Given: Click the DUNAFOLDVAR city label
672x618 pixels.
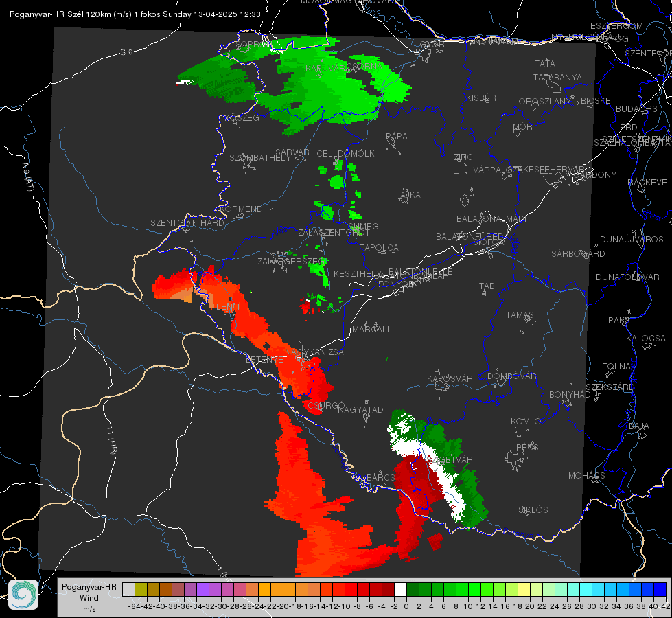Looking at the screenshot, I should [x=627, y=277].
